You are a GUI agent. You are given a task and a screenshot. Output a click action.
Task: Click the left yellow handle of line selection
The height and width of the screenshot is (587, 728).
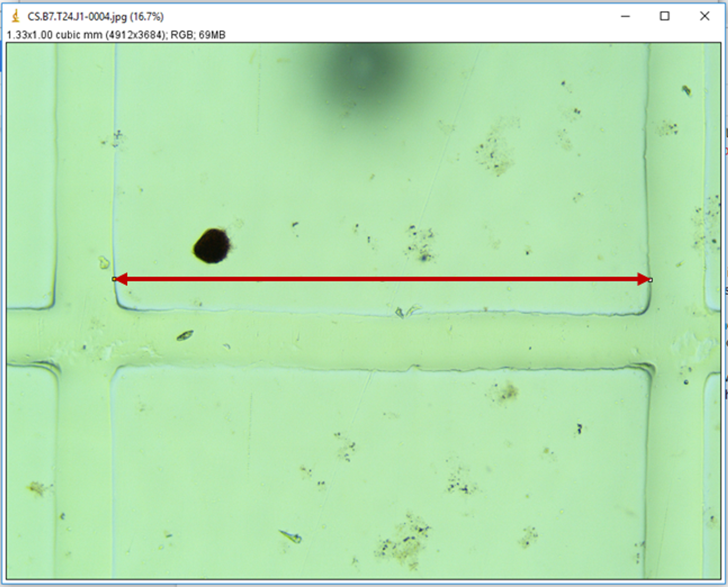point(114,279)
